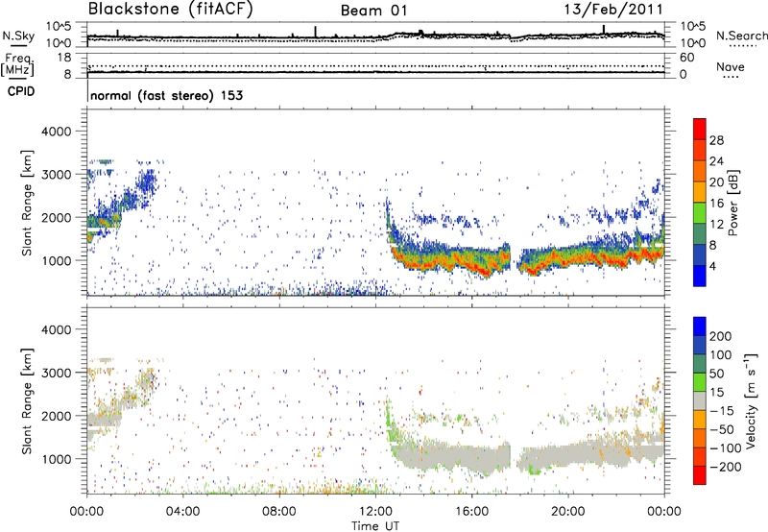This screenshot has height=532, width=768.
Task: Click the 24 label on Power colorbar
Action: 716,161
